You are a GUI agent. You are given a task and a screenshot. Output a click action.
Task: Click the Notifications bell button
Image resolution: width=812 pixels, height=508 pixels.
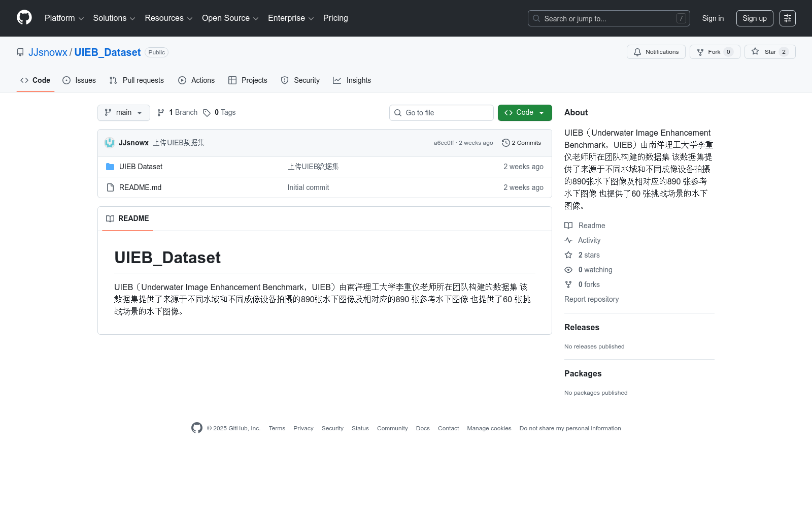656,52
